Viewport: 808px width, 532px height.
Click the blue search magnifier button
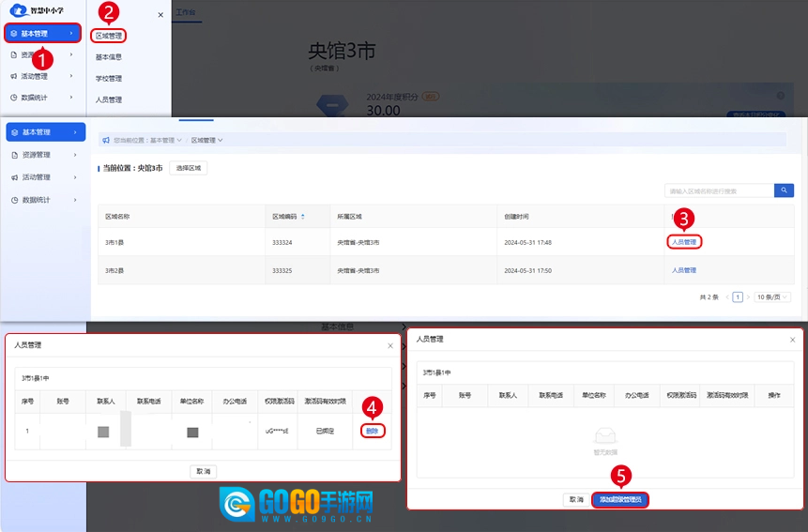coord(784,190)
